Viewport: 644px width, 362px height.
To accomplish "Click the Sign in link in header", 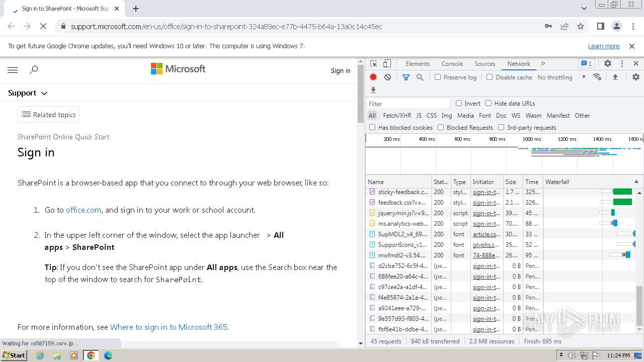I will point(341,71).
